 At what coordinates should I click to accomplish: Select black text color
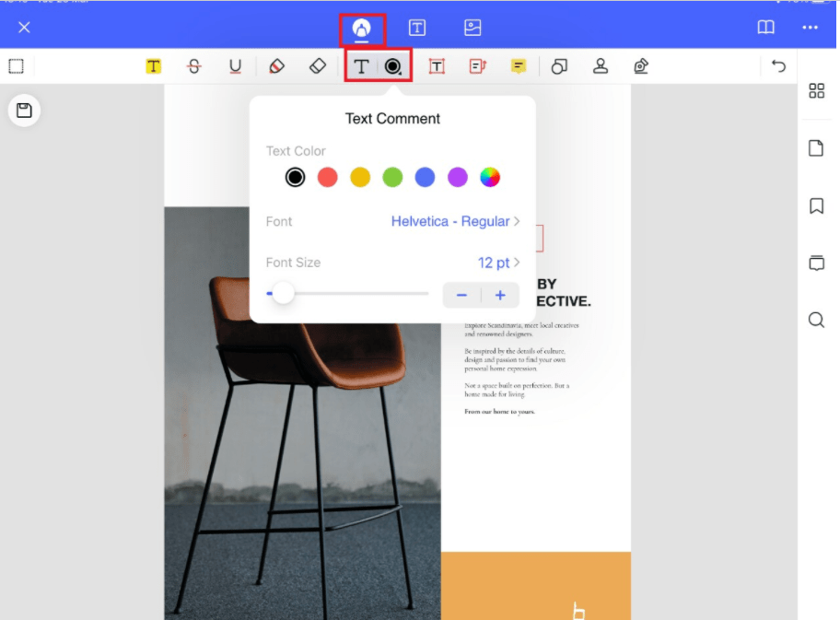[295, 177]
